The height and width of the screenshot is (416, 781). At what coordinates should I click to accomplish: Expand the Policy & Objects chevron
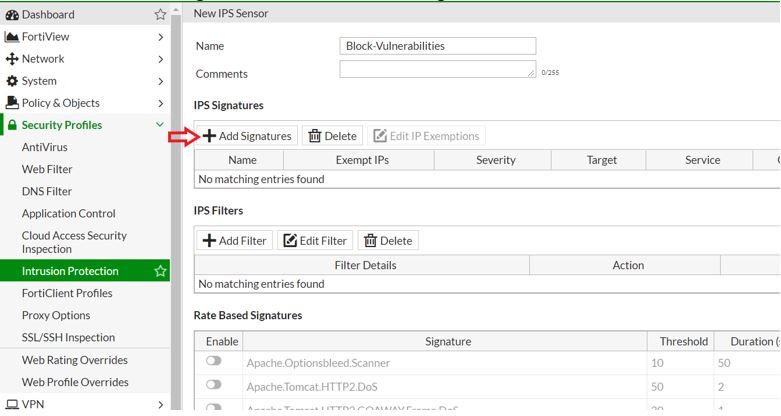[x=160, y=103]
